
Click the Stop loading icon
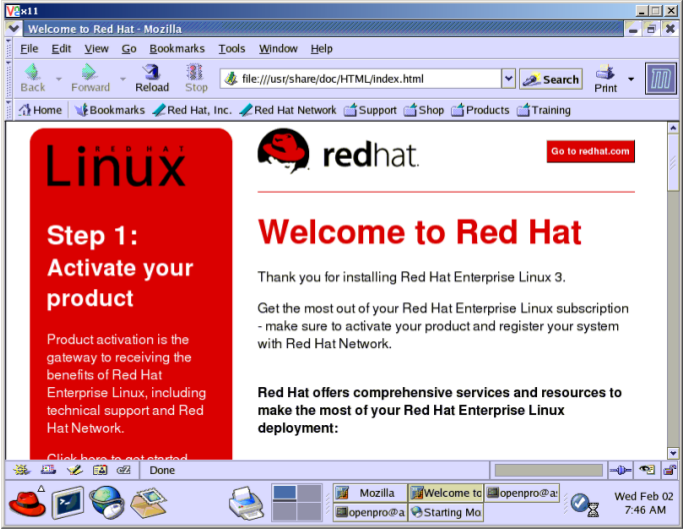[196, 73]
